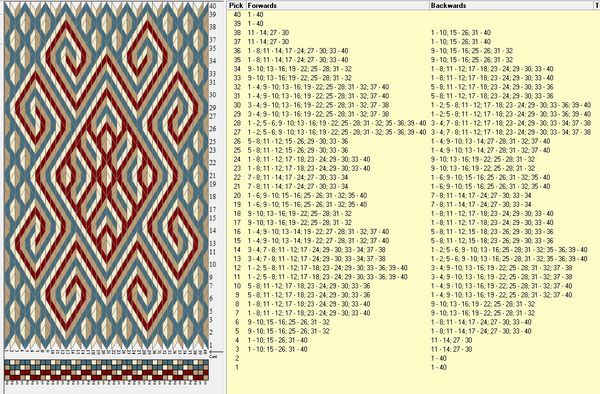Image resolution: width=600 pixels, height=394 pixels.
Task: Click row number 22 beside the weave draft
Action: coord(213,163)
